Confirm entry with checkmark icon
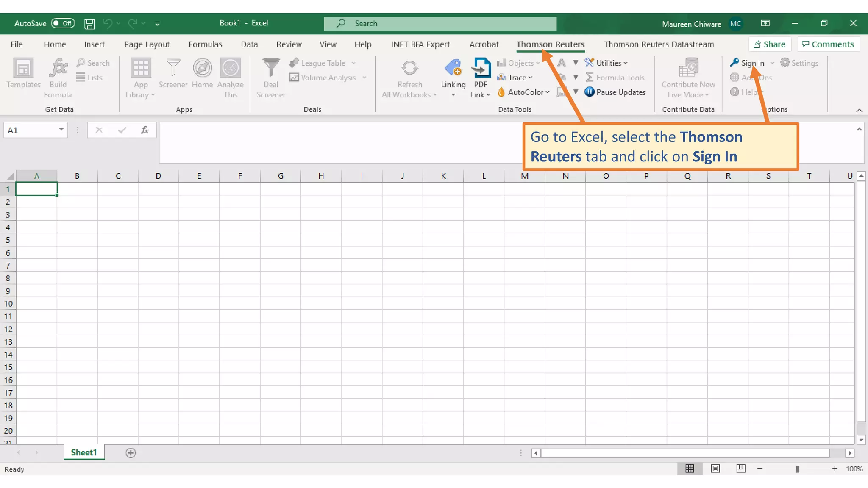 pyautogui.click(x=122, y=130)
